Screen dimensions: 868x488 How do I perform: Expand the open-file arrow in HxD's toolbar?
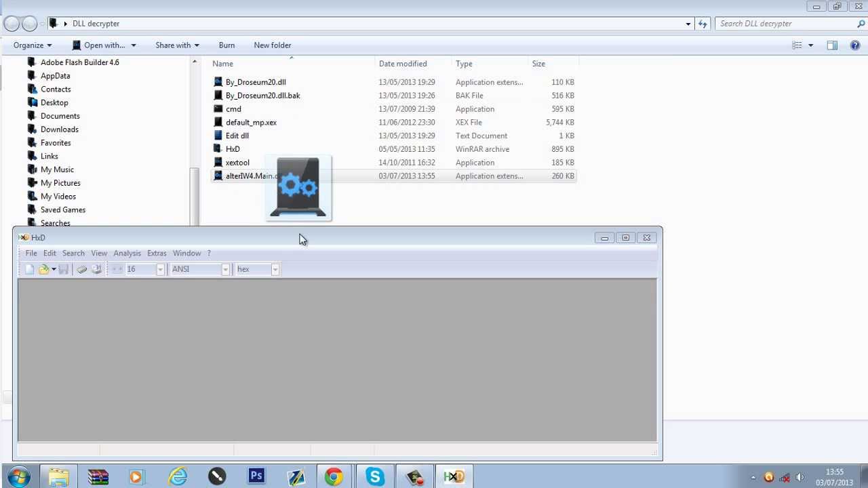(x=54, y=269)
